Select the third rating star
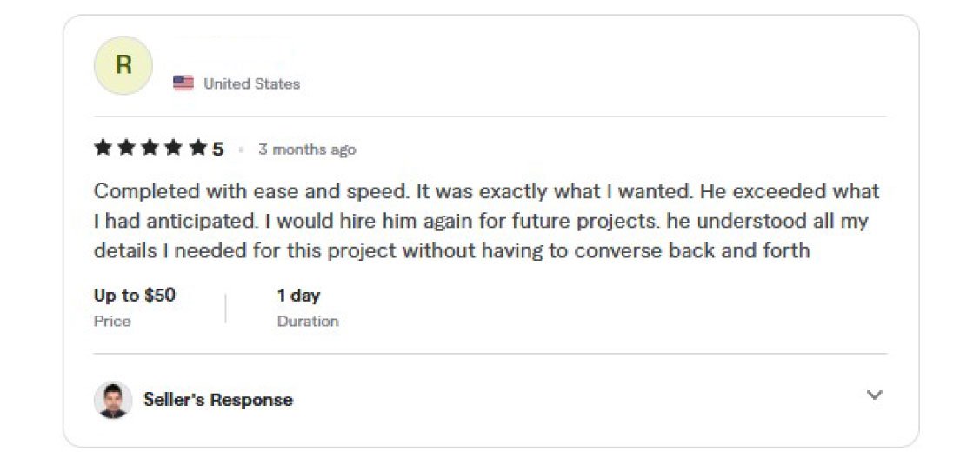 coord(150,148)
